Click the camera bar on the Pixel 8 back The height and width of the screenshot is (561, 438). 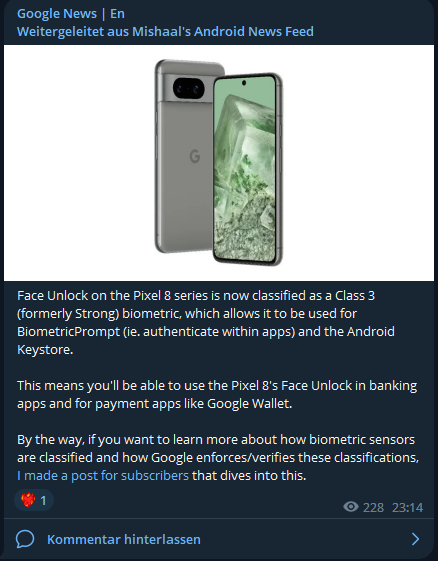pyautogui.click(x=190, y=88)
